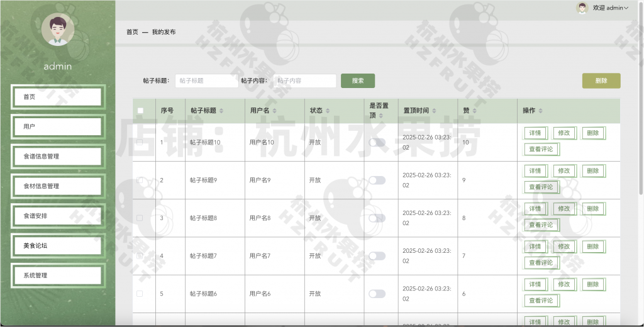Viewport: 644px width, 327px height.
Task: Toggle the 置顶 switch for 帖子标题8
Action: coord(377,218)
